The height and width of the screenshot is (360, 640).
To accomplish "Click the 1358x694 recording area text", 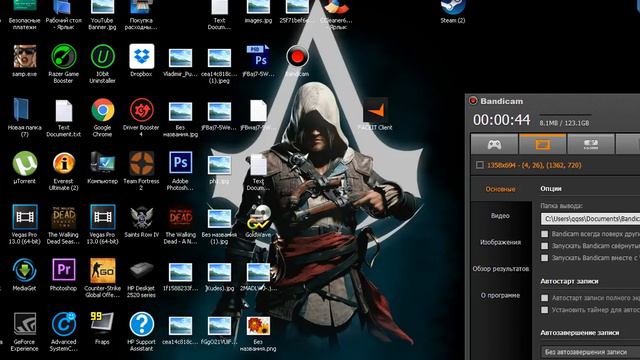I will [534, 165].
